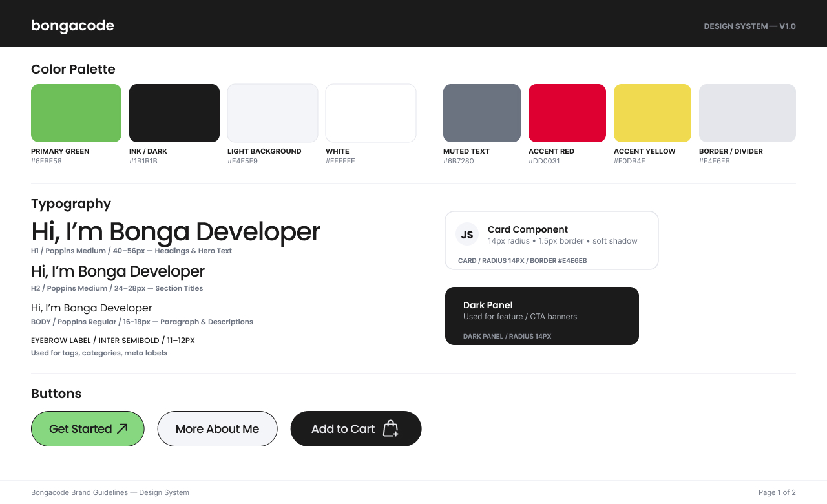This screenshot has width=827, height=504.
Task: Select the Primary Green color swatch
Action: pos(76,113)
